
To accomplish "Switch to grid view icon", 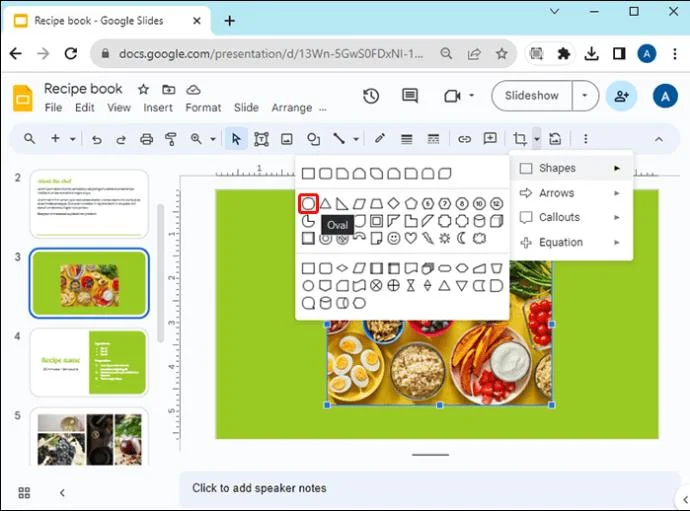I will (24, 493).
